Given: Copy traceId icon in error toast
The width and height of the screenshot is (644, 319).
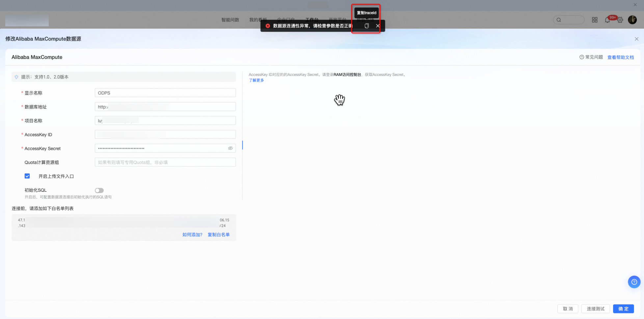Looking at the screenshot, I should (366, 26).
